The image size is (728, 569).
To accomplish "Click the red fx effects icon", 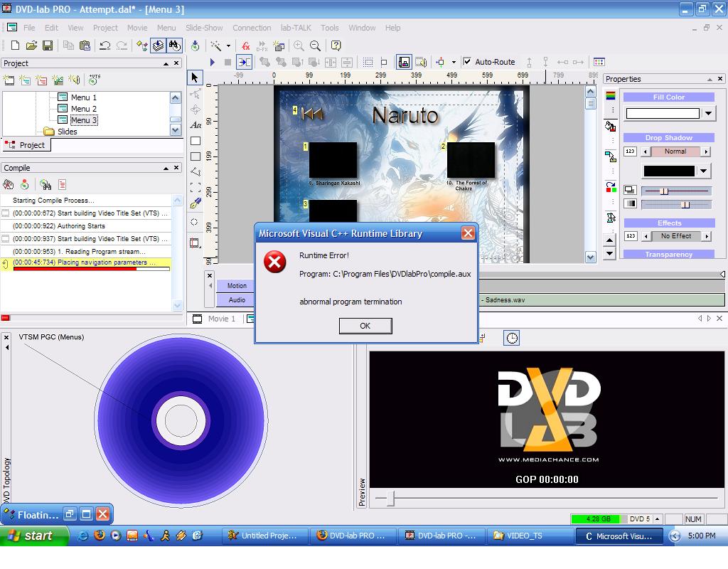I will [245, 46].
